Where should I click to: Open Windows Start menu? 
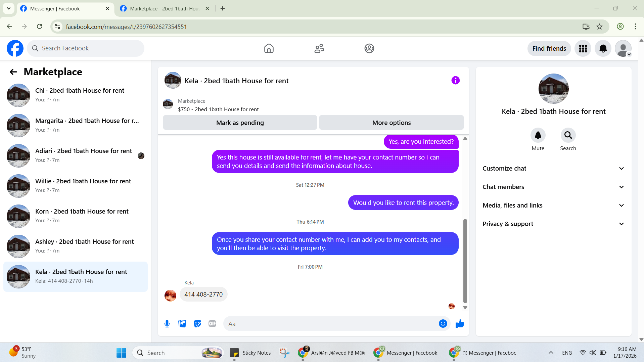pos(121,353)
